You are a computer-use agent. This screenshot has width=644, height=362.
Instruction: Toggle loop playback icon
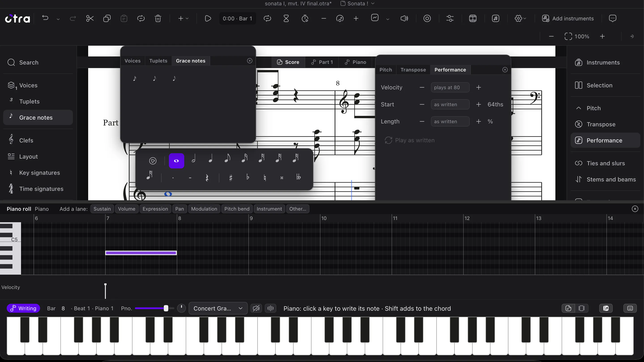pyautogui.click(x=267, y=18)
